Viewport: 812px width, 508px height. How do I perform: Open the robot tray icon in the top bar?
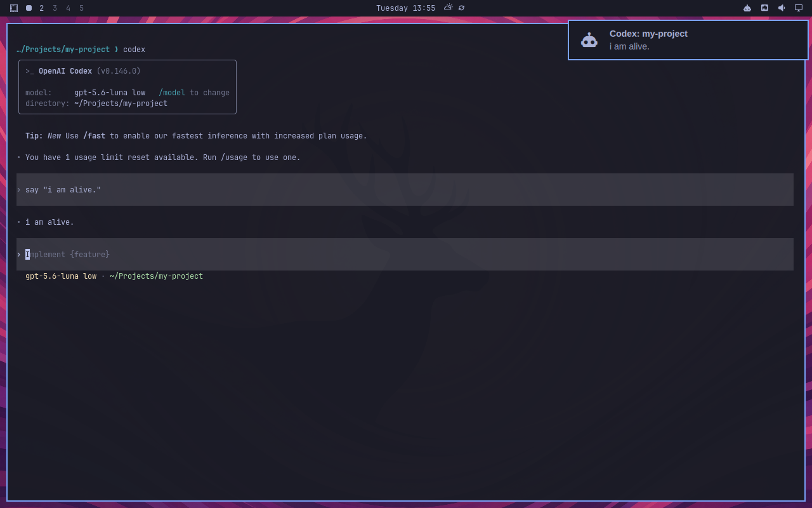tap(747, 8)
